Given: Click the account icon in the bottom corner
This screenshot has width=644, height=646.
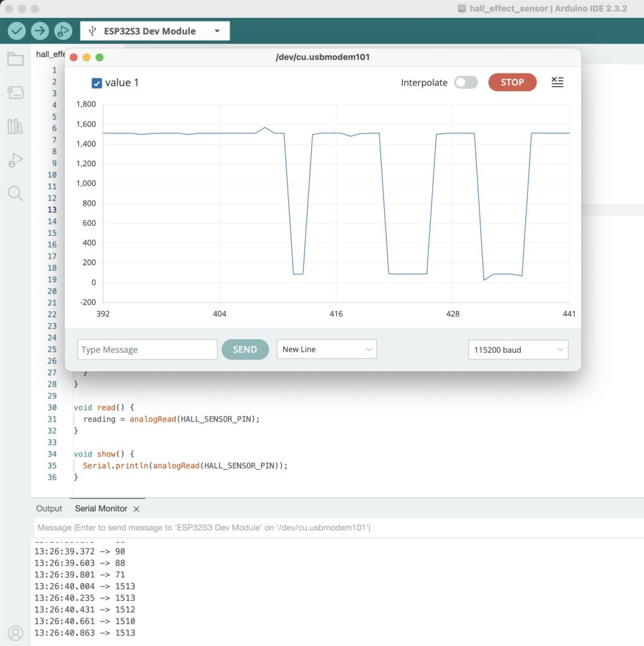Looking at the screenshot, I should (x=16, y=633).
